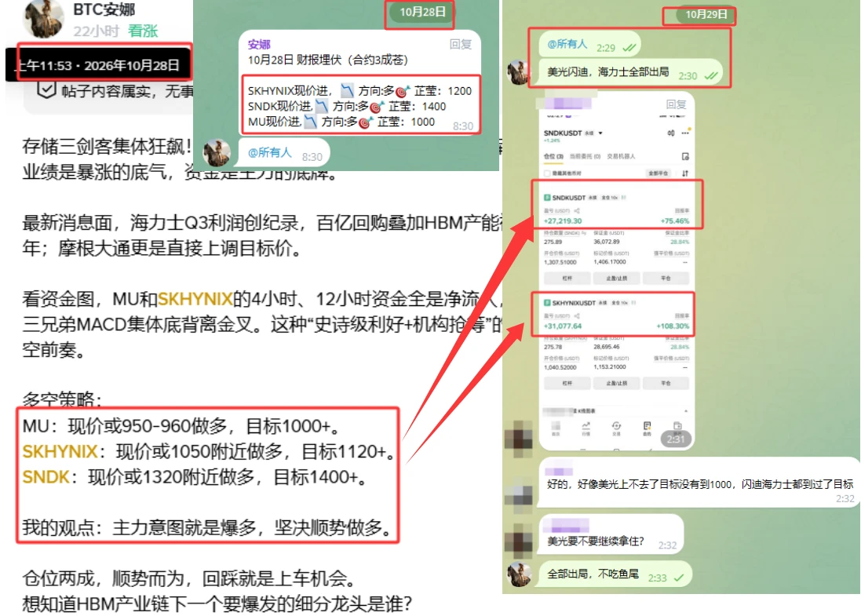This screenshot has width=861, height=616.
Task: Click the 全部出局，不吃鱼尾 message bubble
Action: pyautogui.click(x=615, y=574)
